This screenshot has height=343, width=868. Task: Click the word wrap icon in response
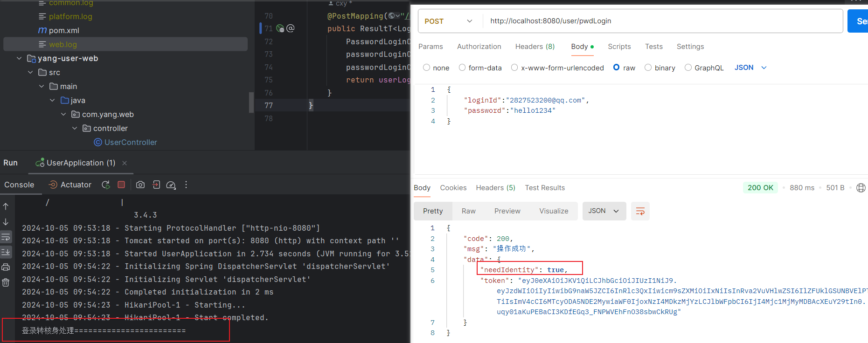point(640,211)
